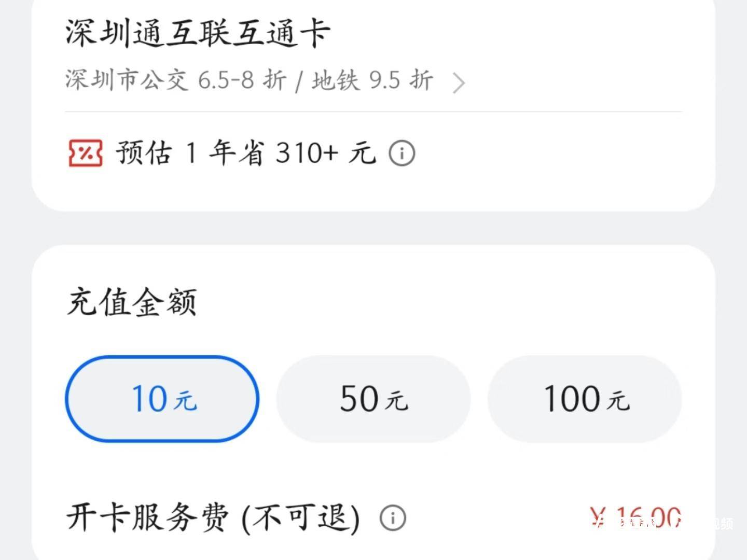
Task: Tap the 开卡服务费 label
Action: click(x=148, y=517)
